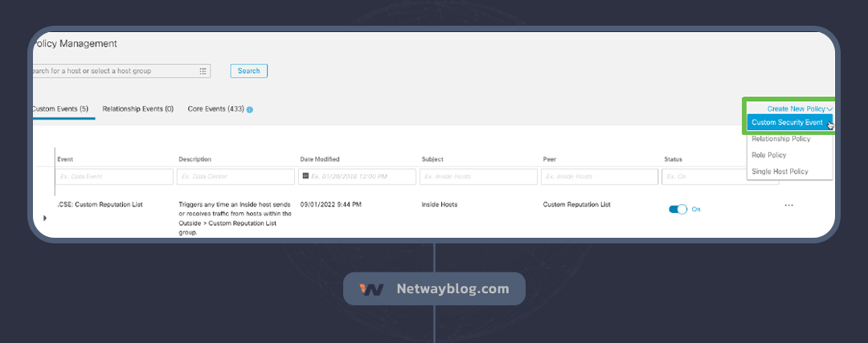Screen dimensions: 868x343
Task: Open the Create New Policy dropdown
Action: [799, 108]
